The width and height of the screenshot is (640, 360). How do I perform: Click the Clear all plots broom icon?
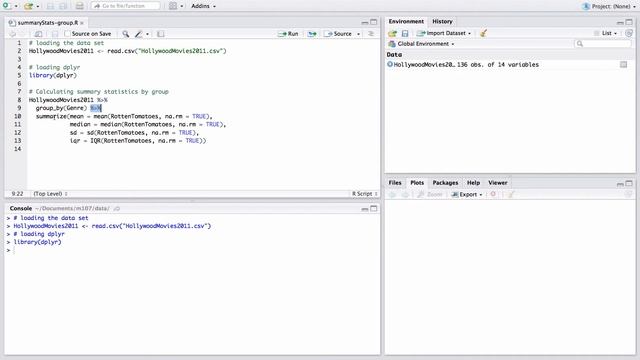point(511,195)
